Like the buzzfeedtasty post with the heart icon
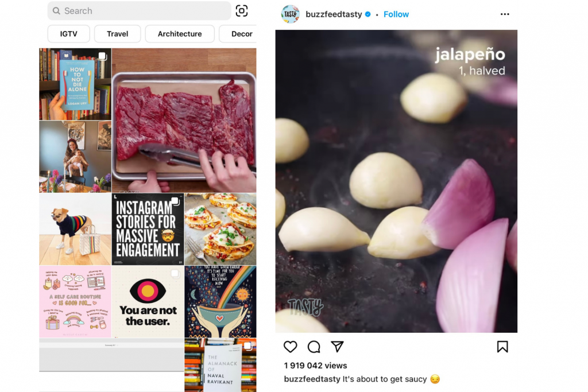This screenshot has width=588, height=392. 290,347
